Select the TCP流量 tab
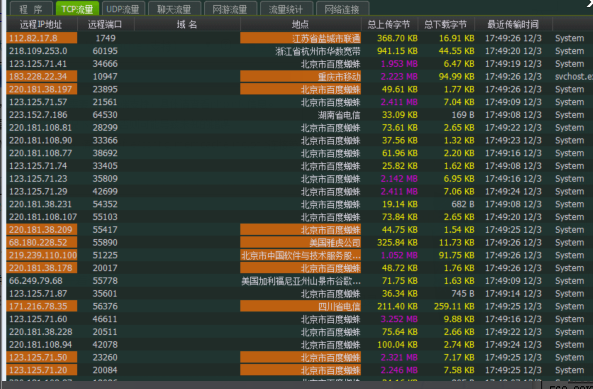The height and width of the screenshot is (389, 593). [x=77, y=9]
